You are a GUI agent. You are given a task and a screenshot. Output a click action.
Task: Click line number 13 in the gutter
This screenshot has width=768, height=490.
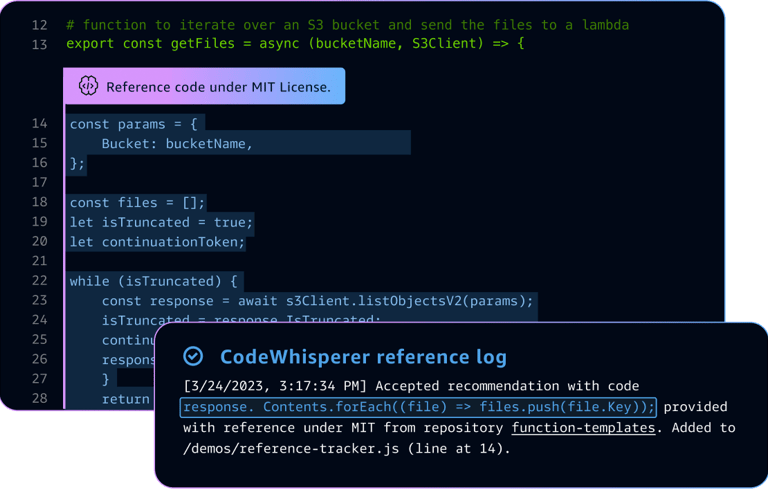pos(40,45)
